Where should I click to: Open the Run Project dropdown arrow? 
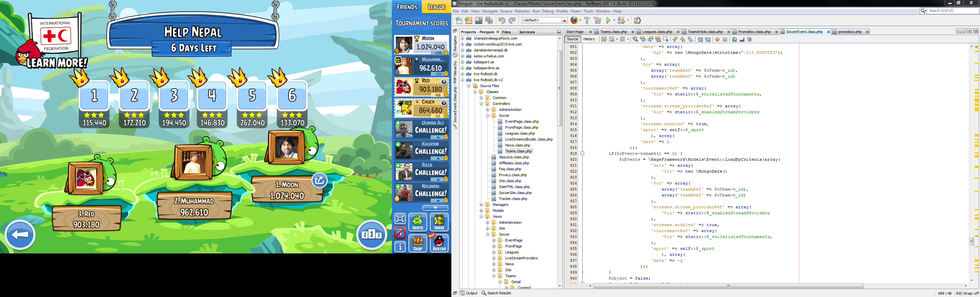click(614, 20)
